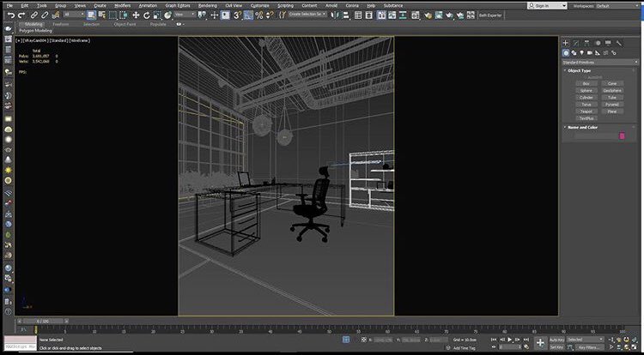Image resolution: width=644 pixels, height=355 pixels.
Task: Click the Sphere primitive button
Action: (x=586, y=91)
